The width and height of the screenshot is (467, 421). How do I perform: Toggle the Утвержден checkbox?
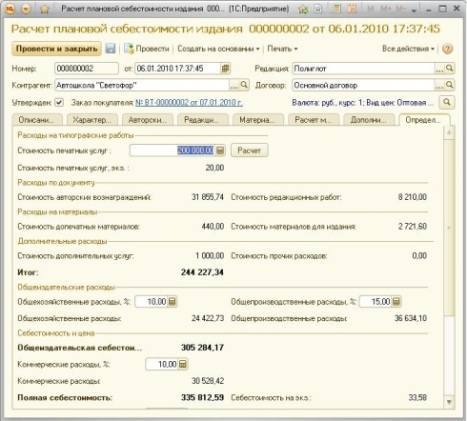(x=59, y=102)
